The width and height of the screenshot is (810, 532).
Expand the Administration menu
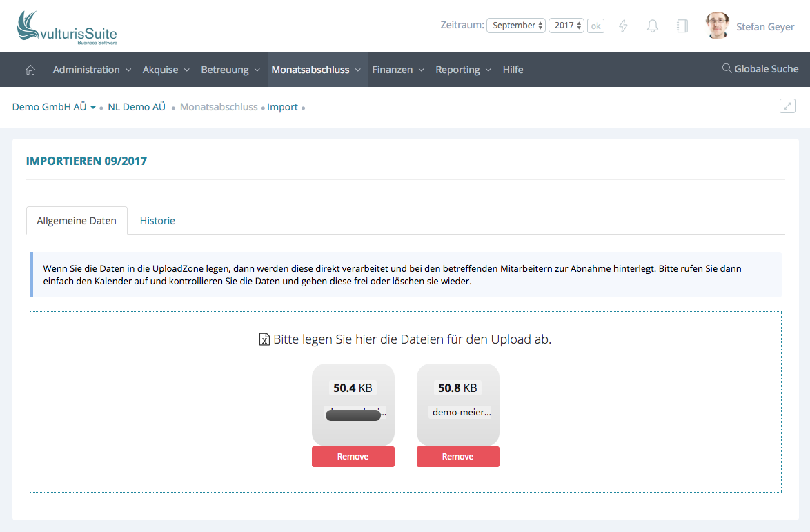coord(92,70)
